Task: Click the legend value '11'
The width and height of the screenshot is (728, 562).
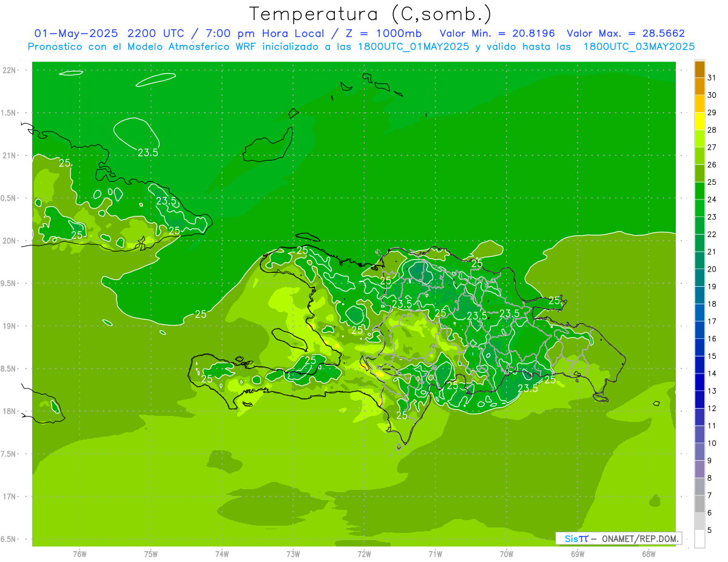Action: pyautogui.click(x=712, y=426)
